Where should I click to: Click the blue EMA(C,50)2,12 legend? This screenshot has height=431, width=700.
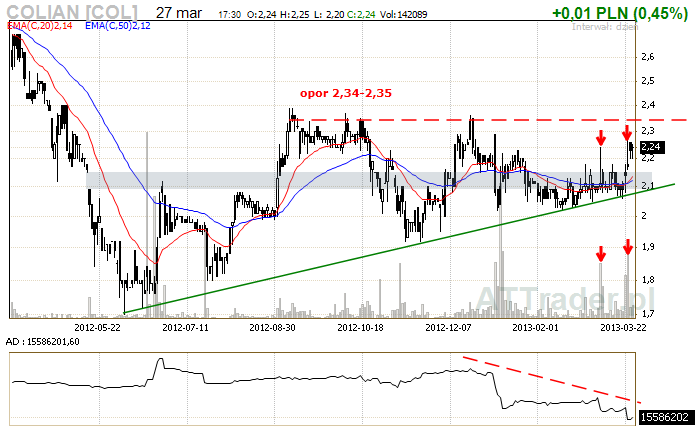(118, 26)
